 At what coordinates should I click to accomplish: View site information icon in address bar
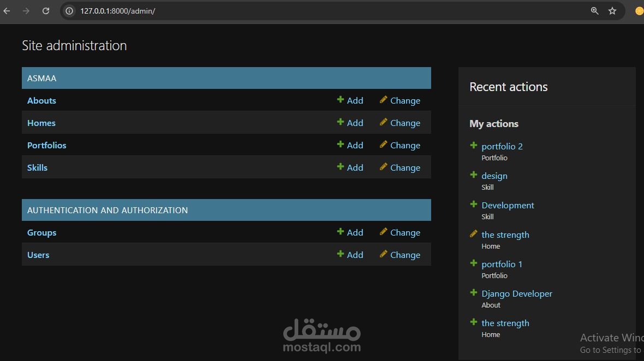pos(69,11)
